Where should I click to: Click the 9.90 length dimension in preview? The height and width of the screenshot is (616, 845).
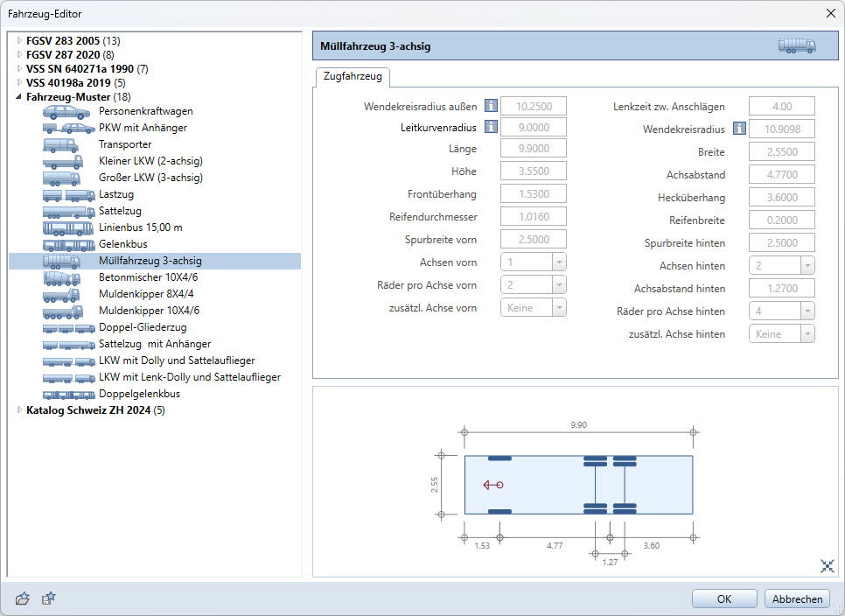tap(579, 424)
